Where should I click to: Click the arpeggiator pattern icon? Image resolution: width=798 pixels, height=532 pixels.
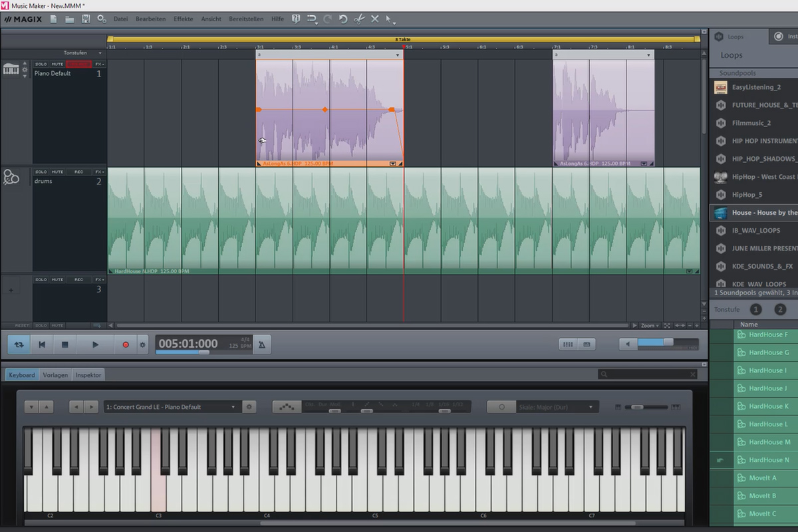click(x=287, y=407)
